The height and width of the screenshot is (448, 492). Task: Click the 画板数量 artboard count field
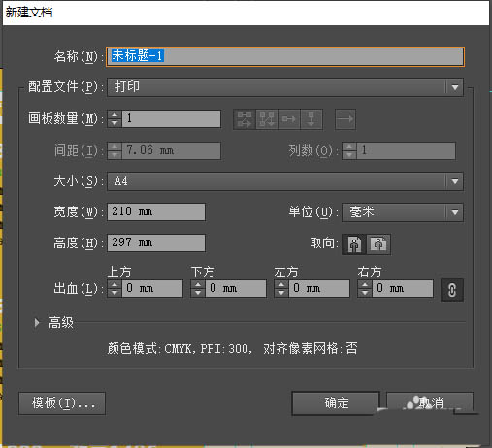tap(172, 119)
